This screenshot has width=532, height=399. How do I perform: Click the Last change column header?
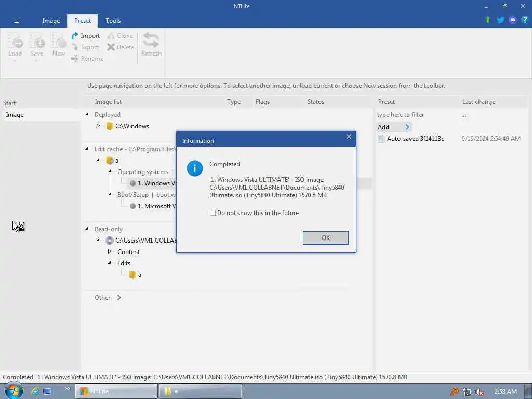[x=478, y=102]
